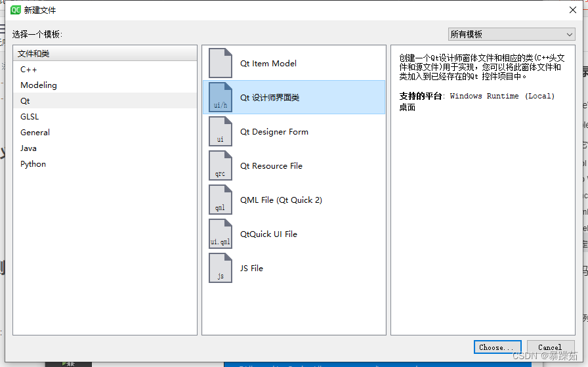Close the 新建文件 dialog
This screenshot has height=367, width=588.
point(573,10)
